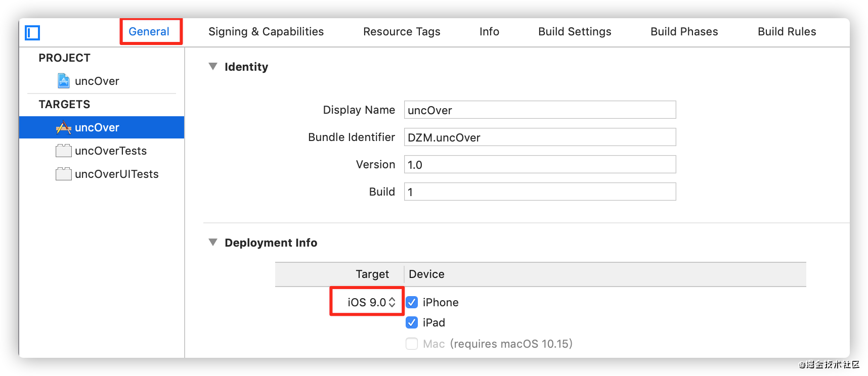The image size is (868, 376).
Task: Toggle the Mac device checkbox
Action: [412, 344]
